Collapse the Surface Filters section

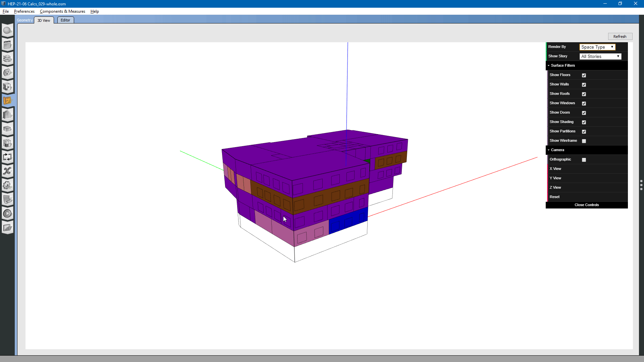[x=549, y=65]
